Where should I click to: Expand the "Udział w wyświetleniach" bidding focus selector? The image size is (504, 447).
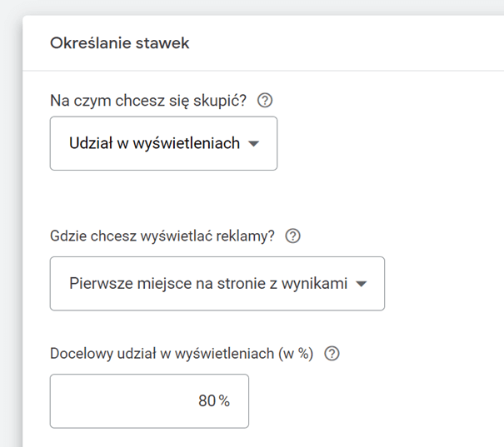pos(163,143)
